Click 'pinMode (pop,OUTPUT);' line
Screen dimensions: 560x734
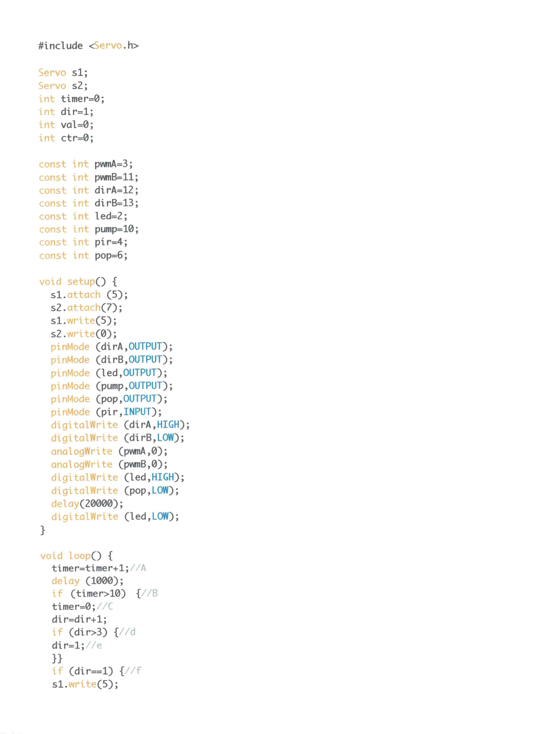109,399
